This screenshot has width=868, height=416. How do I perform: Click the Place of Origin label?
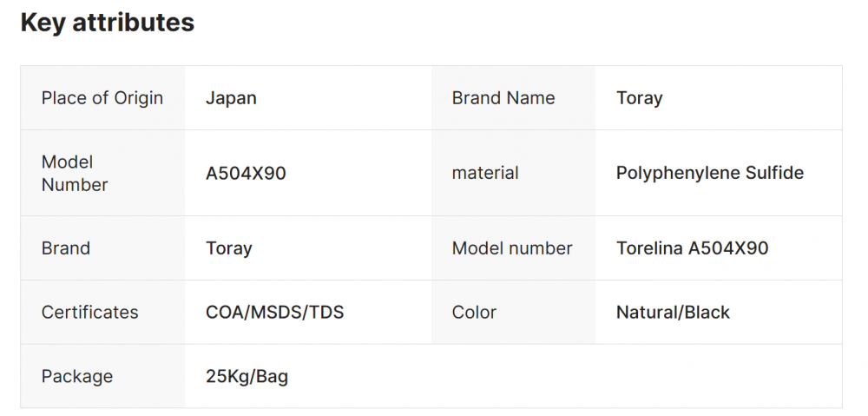(x=102, y=98)
